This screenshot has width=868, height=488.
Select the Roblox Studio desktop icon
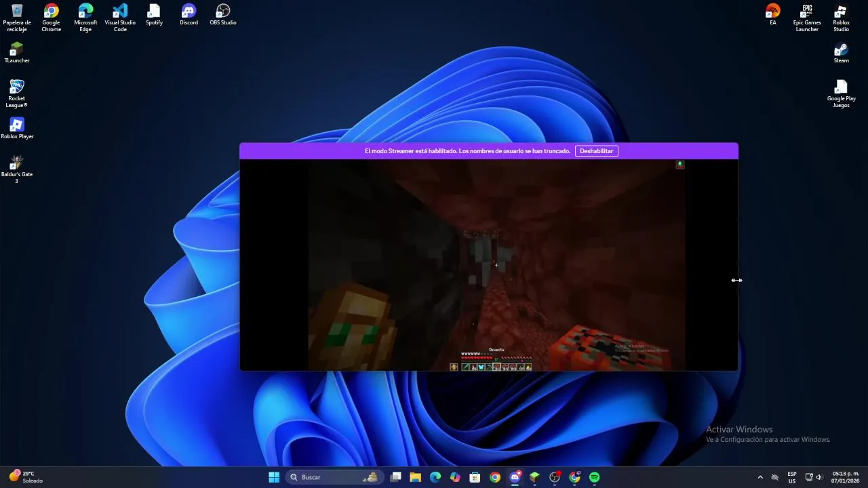coord(841,18)
